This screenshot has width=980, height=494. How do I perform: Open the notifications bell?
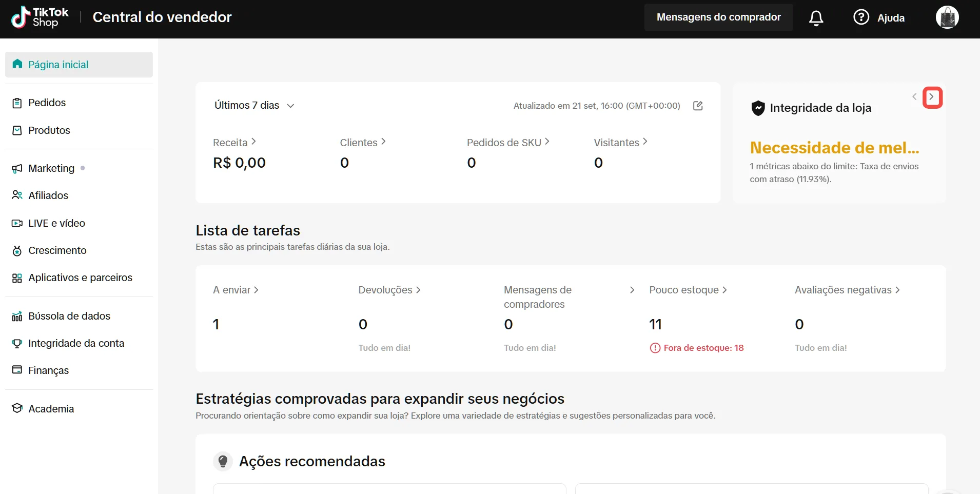[x=816, y=18]
